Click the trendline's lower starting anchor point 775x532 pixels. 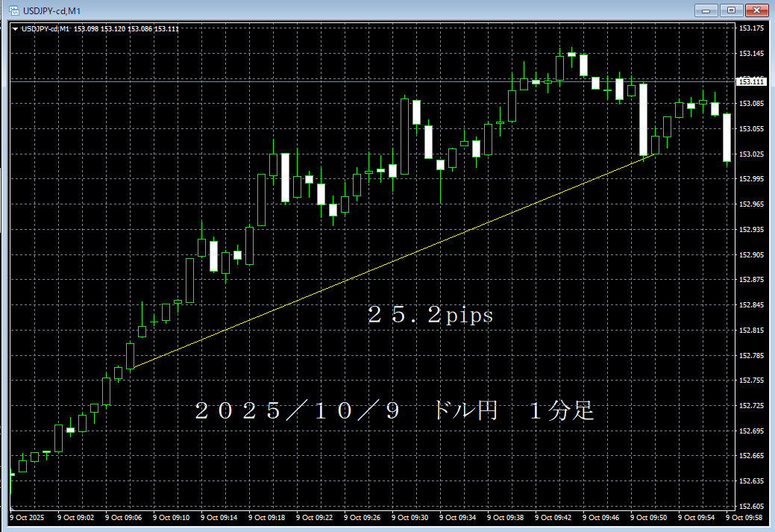tap(133, 368)
